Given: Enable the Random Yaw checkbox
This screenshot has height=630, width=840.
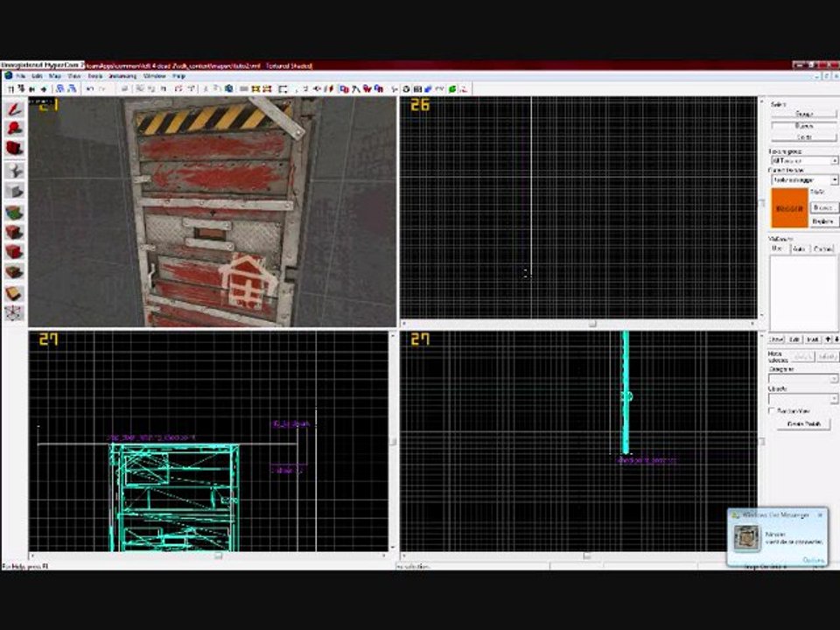Looking at the screenshot, I should [772, 411].
